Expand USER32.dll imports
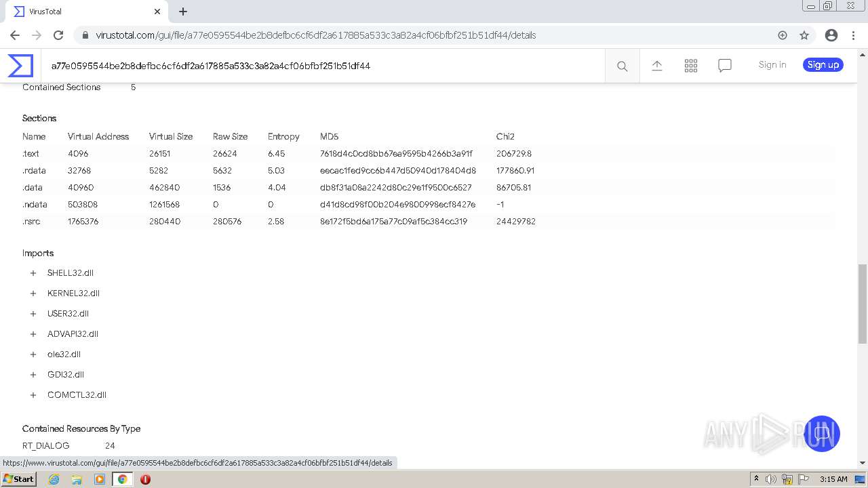The width and height of the screenshot is (868, 488). pos(33,314)
